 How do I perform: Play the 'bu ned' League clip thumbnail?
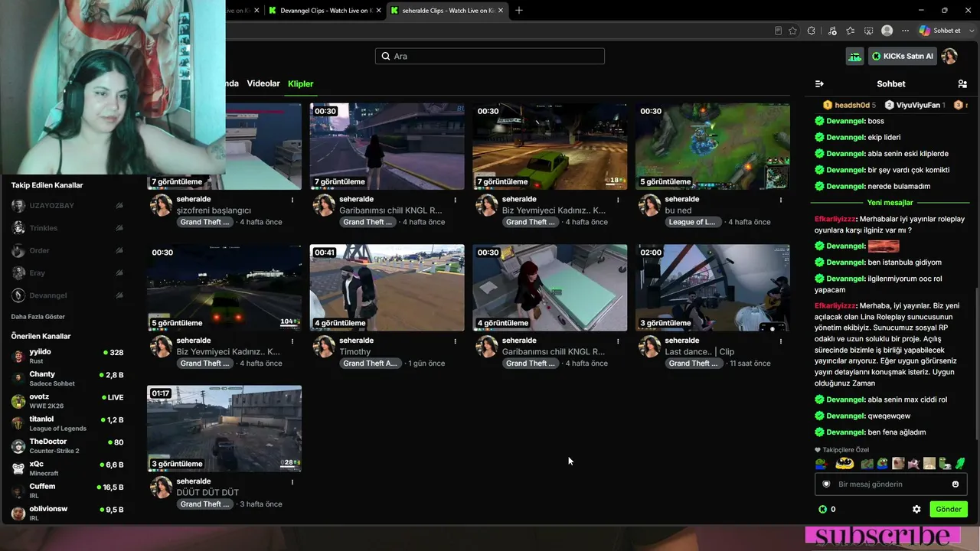click(712, 146)
